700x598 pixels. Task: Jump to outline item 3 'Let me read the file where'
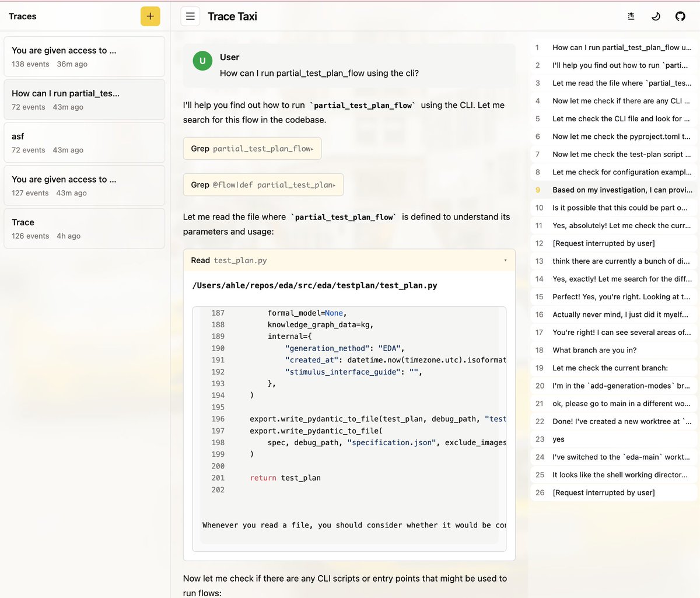coord(614,83)
